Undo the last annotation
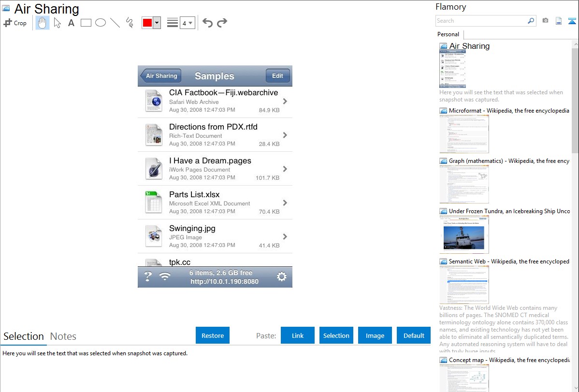579x392 pixels. pos(207,23)
